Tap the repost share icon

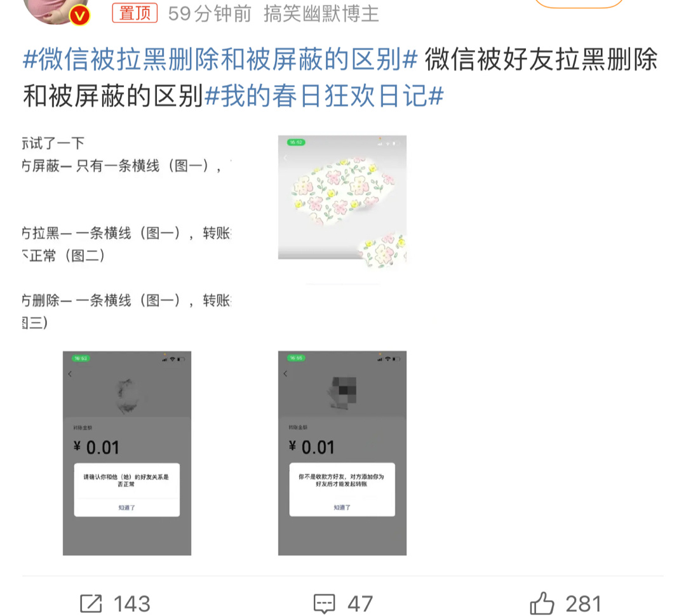91,604
